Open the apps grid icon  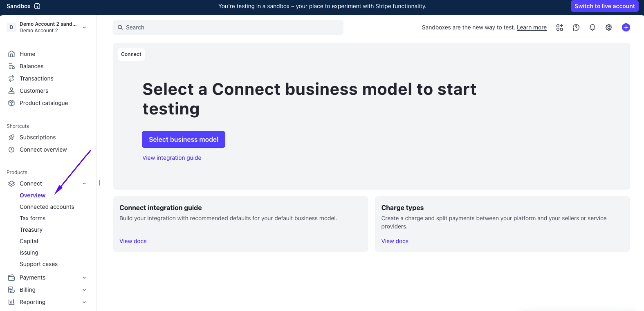pos(560,27)
